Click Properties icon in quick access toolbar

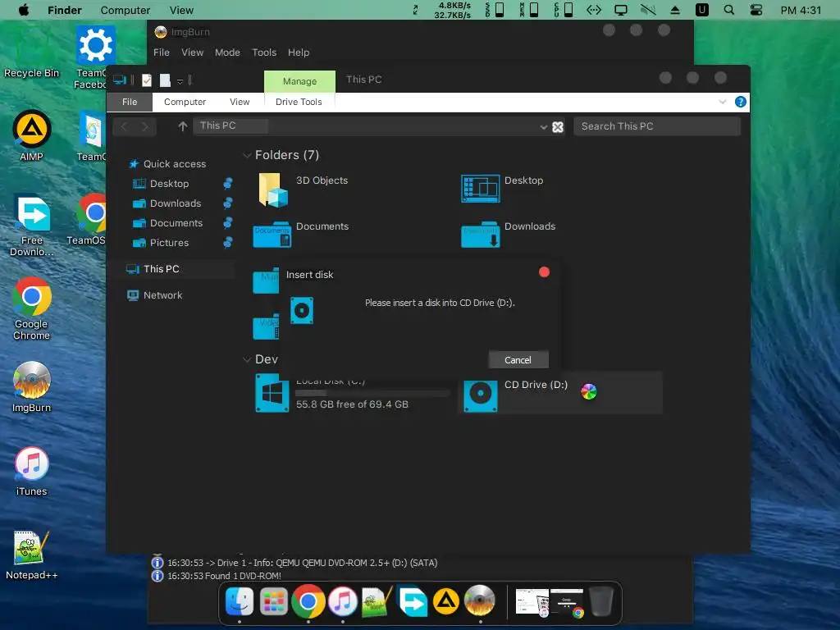(x=147, y=80)
